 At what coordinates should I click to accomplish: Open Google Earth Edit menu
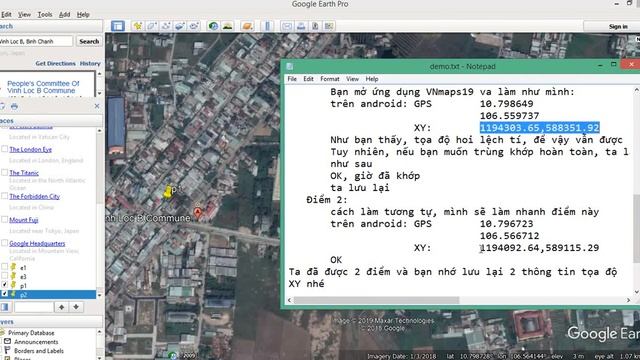[x=6, y=14]
